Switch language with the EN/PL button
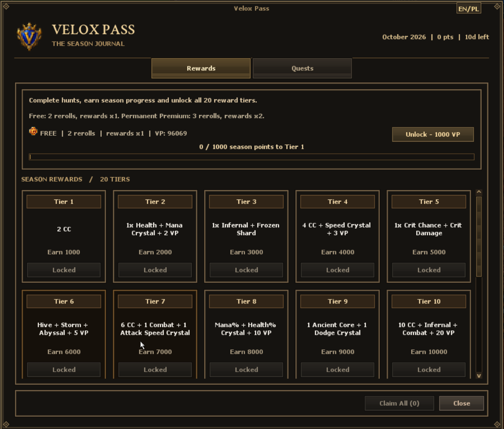 (x=469, y=9)
